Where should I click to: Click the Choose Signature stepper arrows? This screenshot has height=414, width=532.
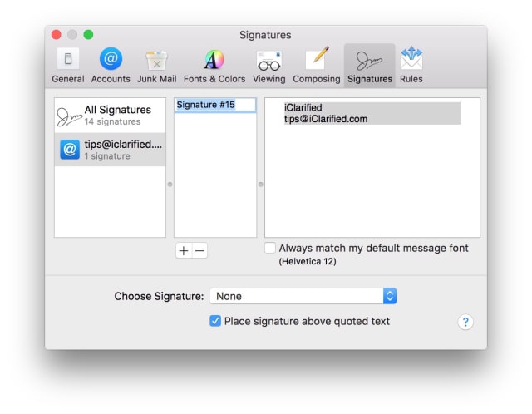(390, 296)
